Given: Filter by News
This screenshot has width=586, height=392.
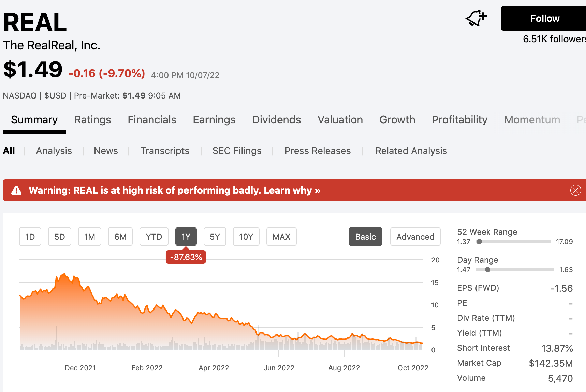Looking at the screenshot, I should [x=106, y=151].
